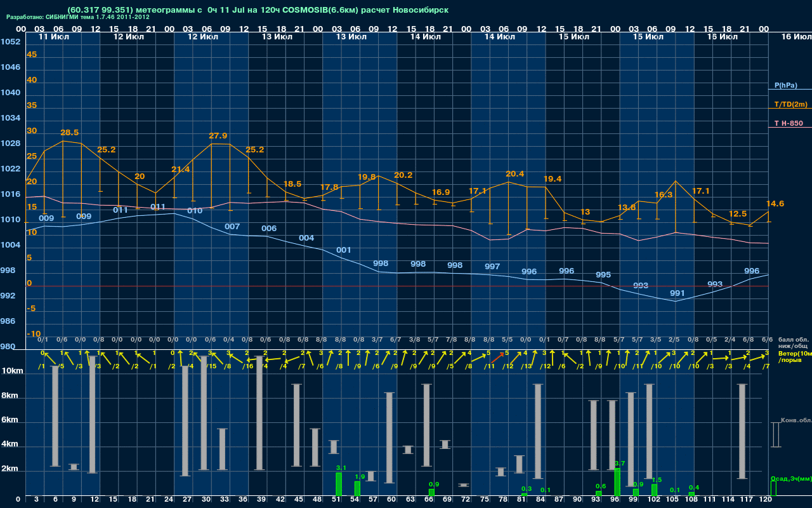Select the P(hPa) legend label

click(x=786, y=85)
